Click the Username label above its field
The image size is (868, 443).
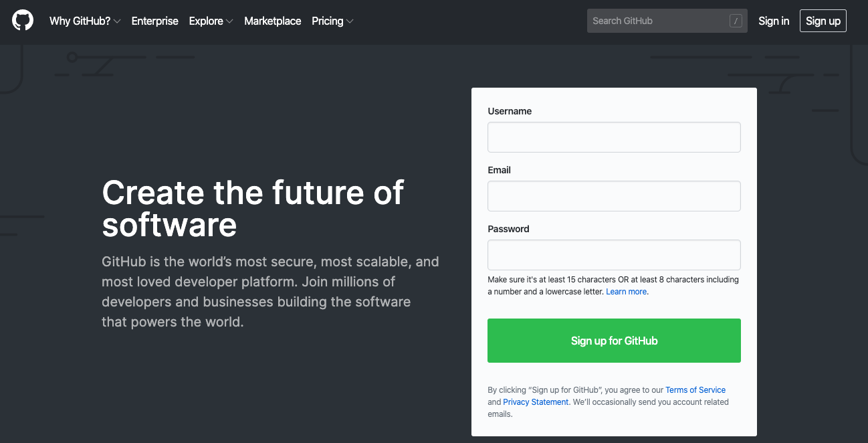510,110
